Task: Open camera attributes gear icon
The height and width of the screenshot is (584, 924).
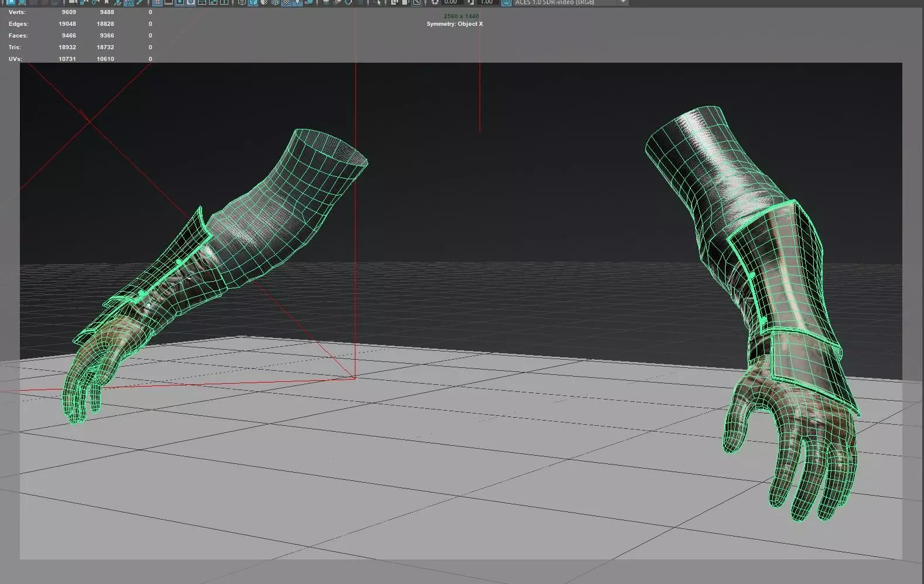Action: tap(94, 2)
